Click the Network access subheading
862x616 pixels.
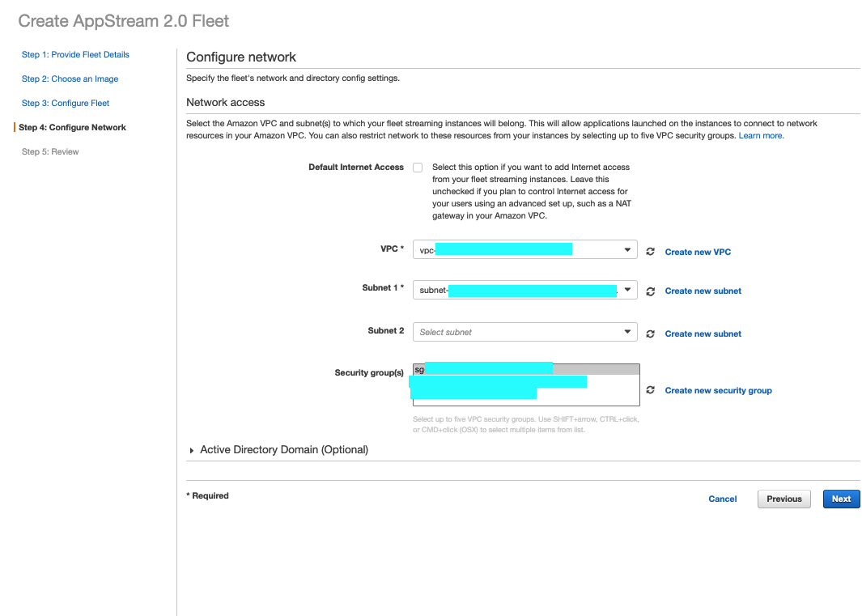(x=225, y=102)
